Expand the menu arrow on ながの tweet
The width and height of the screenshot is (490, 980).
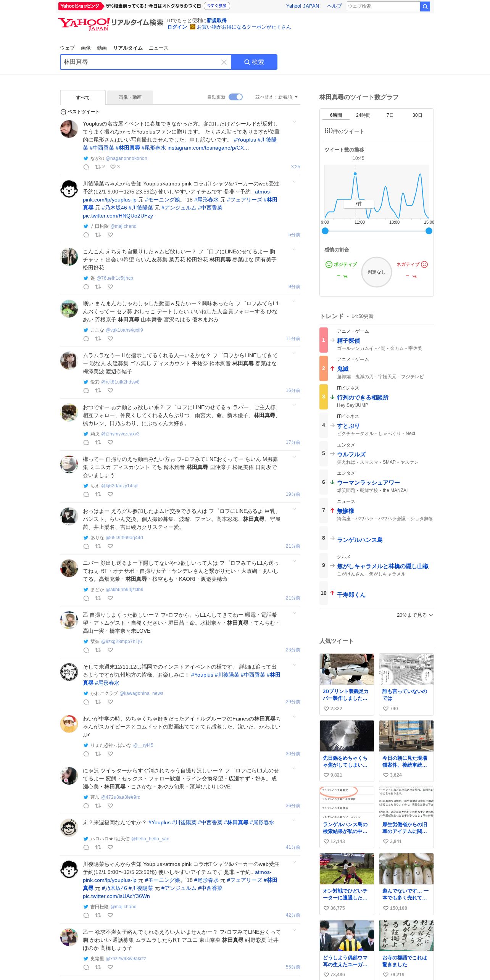tap(294, 122)
